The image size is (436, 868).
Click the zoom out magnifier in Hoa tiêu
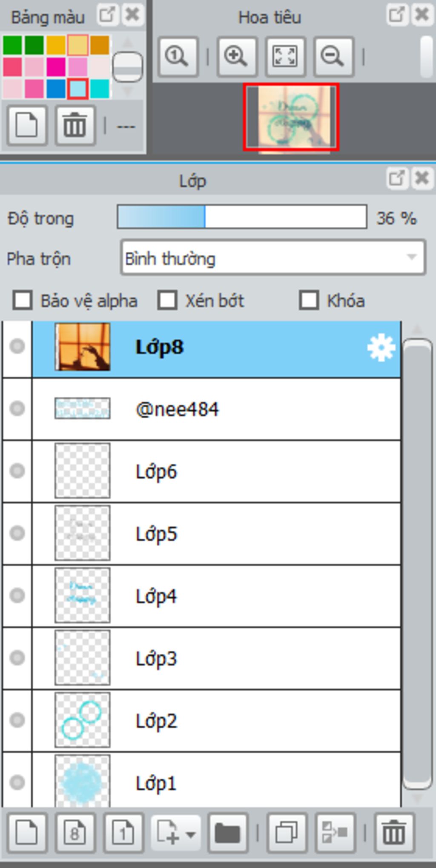[x=333, y=56]
